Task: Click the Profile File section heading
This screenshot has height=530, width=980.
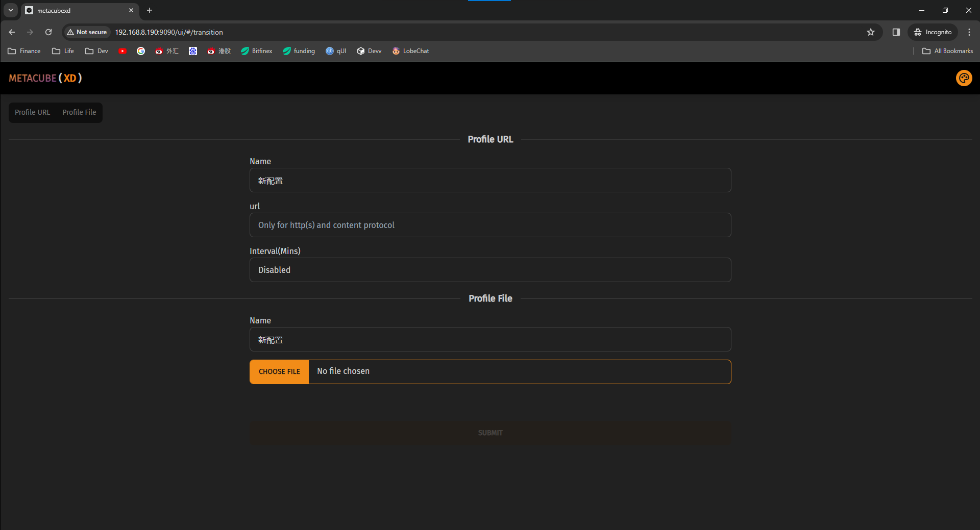Action: (x=490, y=298)
